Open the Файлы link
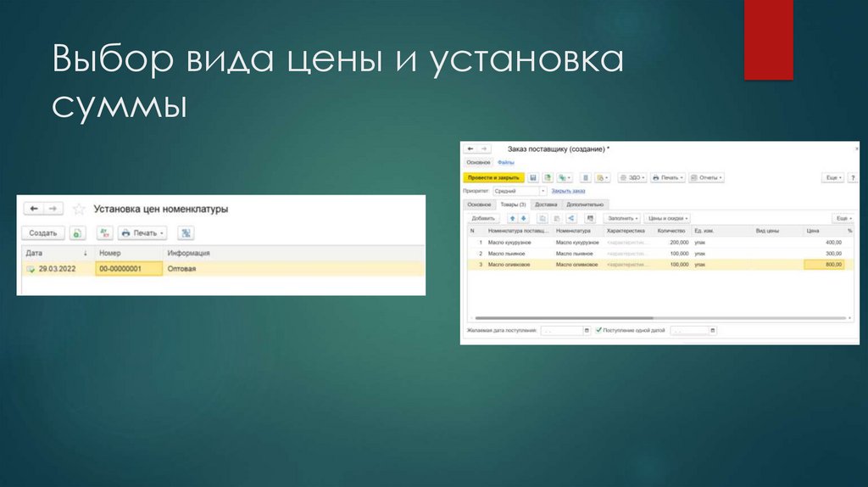The image size is (868, 487). pyautogui.click(x=505, y=163)
